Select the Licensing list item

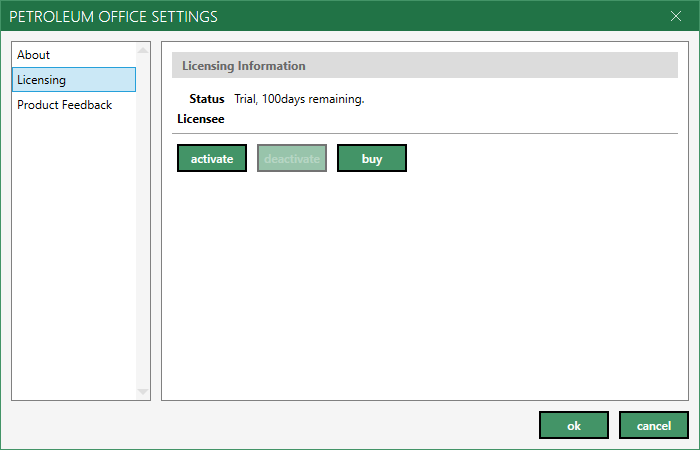74,79
